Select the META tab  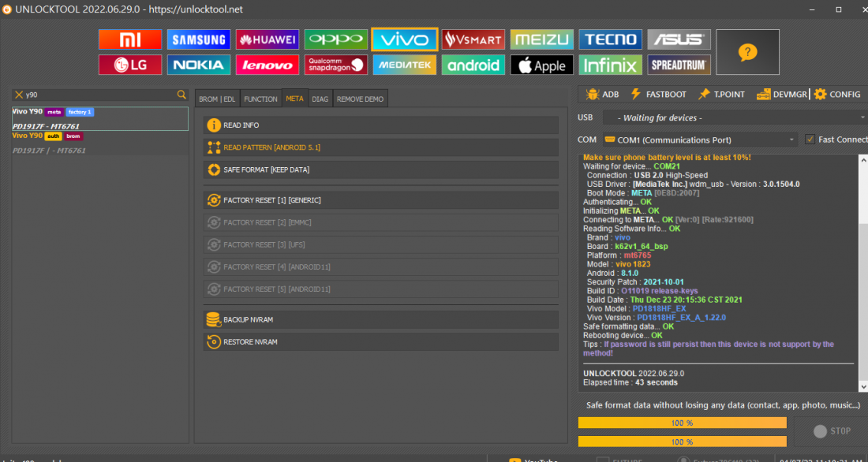294,99
